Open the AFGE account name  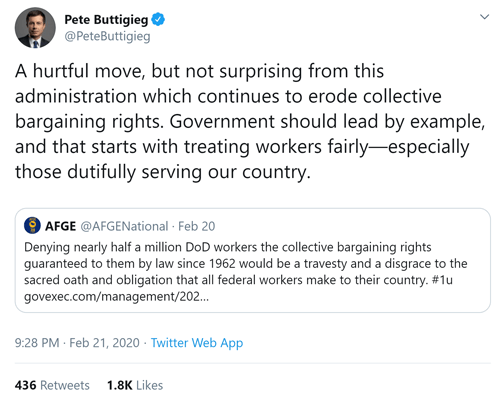60,226
